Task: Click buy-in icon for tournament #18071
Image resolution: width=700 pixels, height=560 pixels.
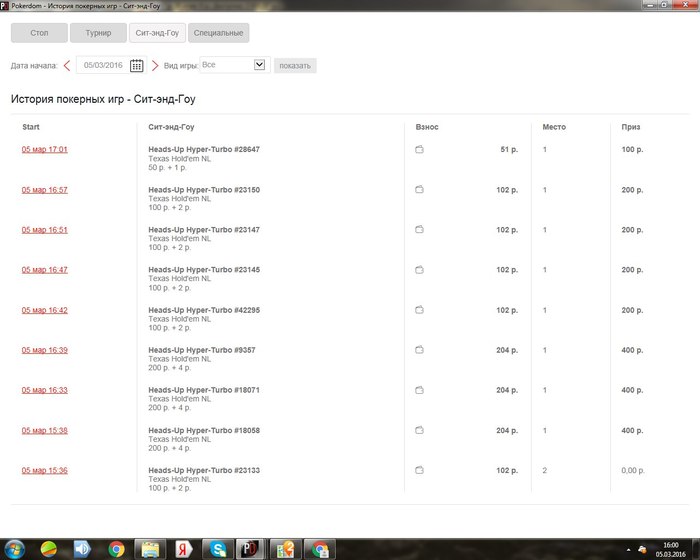Action: [419, 390]
